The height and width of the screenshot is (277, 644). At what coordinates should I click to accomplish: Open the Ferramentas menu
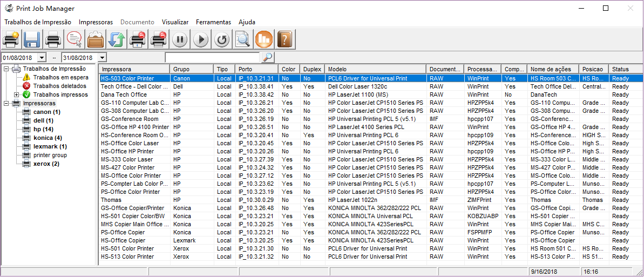point(214,22)
